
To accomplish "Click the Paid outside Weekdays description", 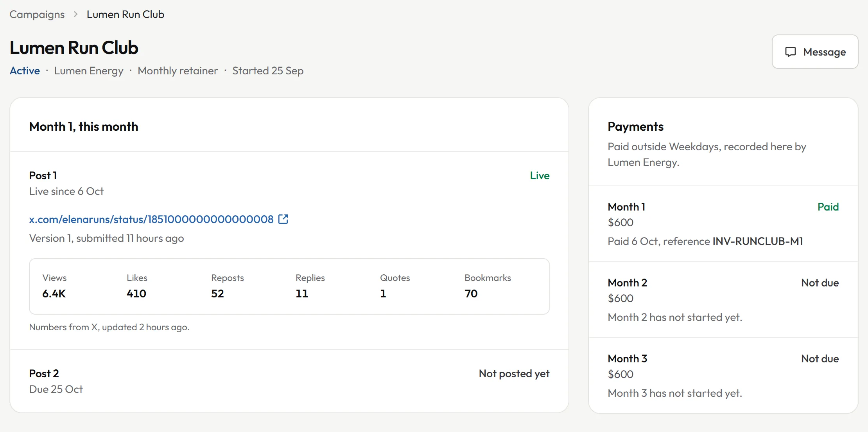I will pyautogui.click(x=707, y=154).
